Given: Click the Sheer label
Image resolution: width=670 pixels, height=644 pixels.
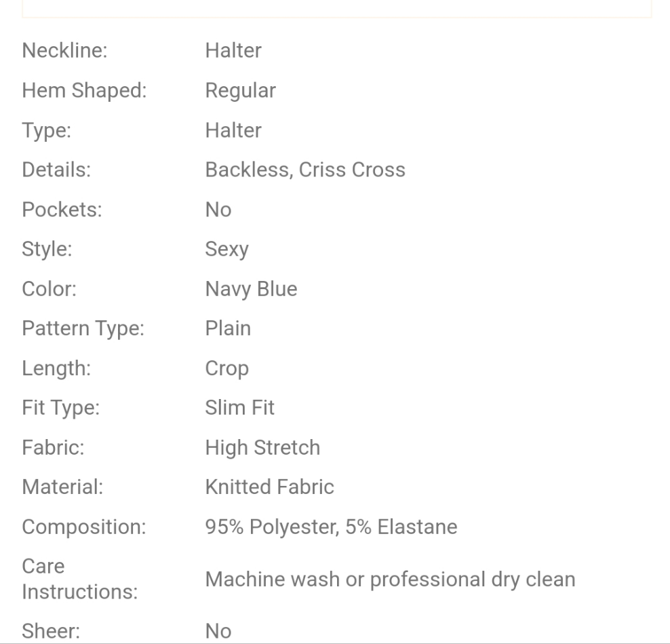Looking at the screenshot, I should (x=51, y=631).
